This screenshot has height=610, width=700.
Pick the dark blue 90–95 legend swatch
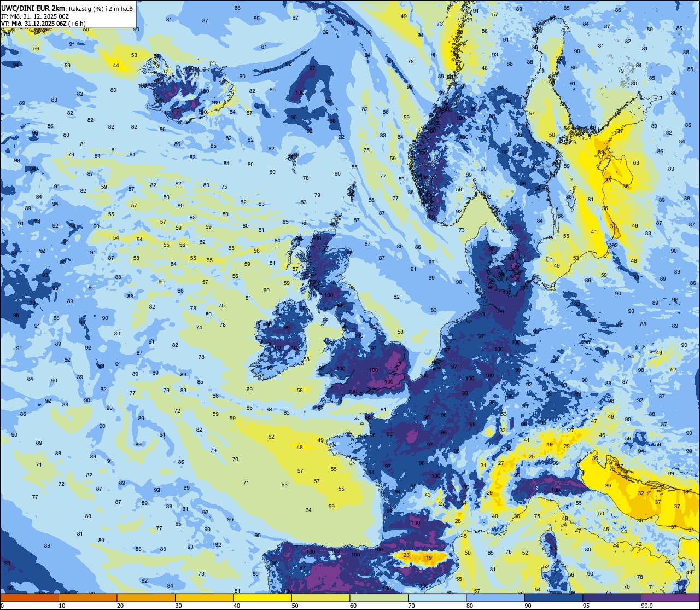[553, 597]
